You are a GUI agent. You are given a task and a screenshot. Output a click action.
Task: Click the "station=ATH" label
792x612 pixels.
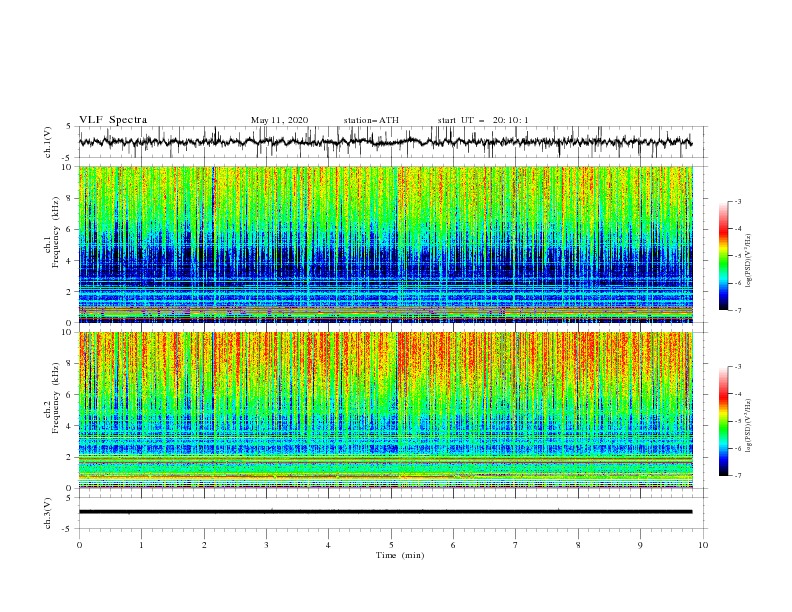click(371, 120)
